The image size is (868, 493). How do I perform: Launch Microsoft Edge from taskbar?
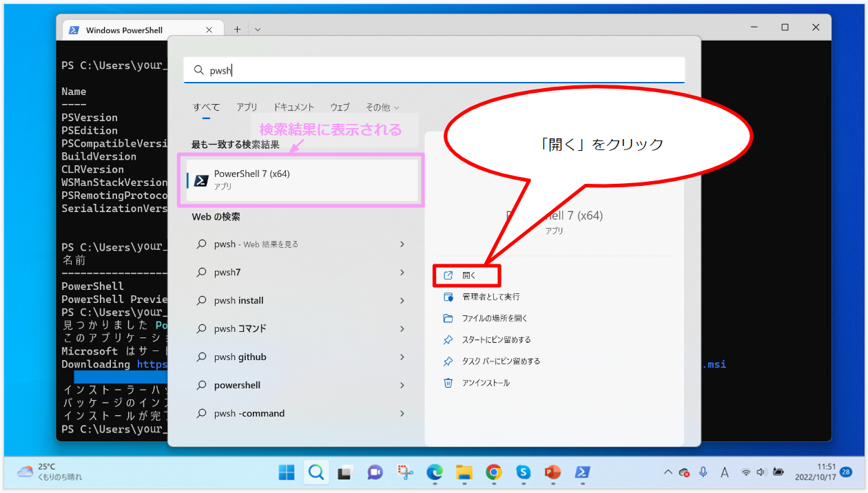pos(434,472)
